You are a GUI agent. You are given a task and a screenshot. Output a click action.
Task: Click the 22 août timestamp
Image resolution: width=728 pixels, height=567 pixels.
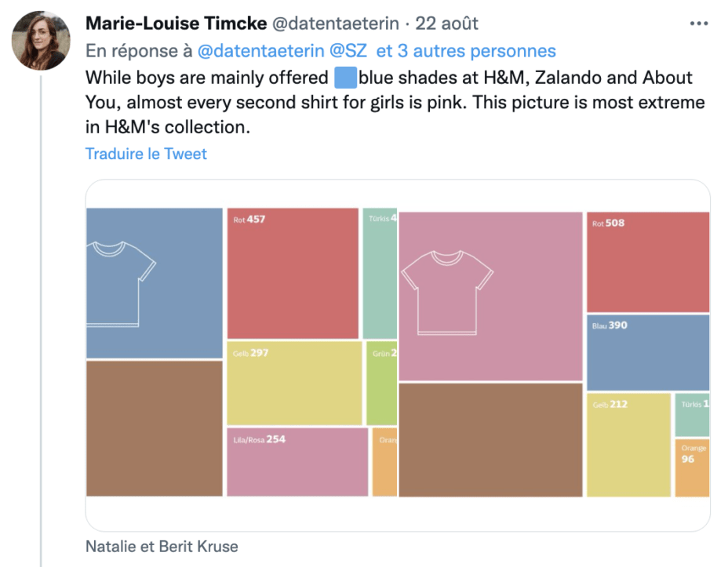tap(446, 24)
